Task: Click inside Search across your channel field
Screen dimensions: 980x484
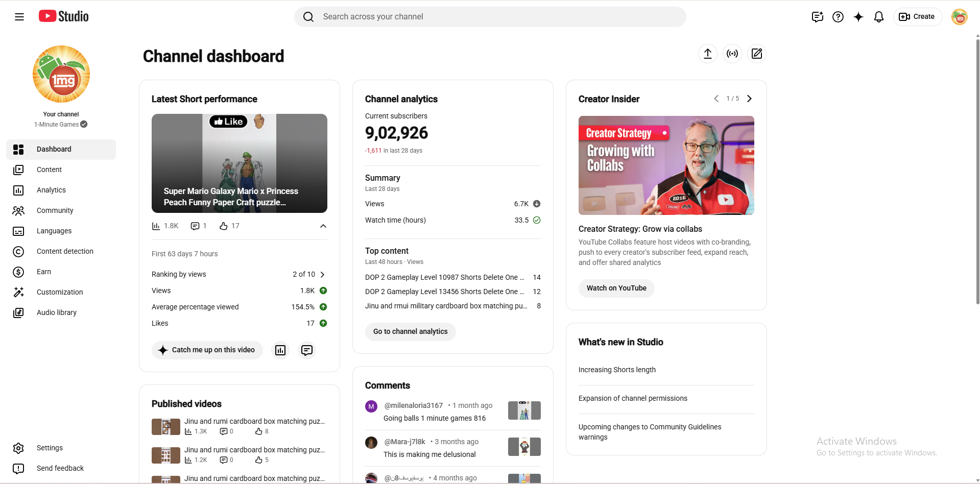Action: pyautogui.click(x=490, y=17)
